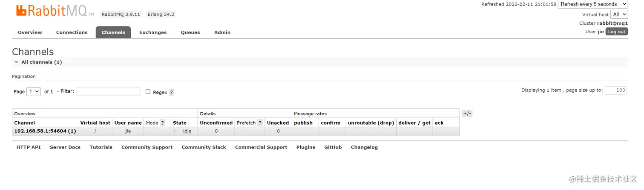Click the idle state indicator square
Viewport: 644px width, 190px height.
tap(175, 132)
